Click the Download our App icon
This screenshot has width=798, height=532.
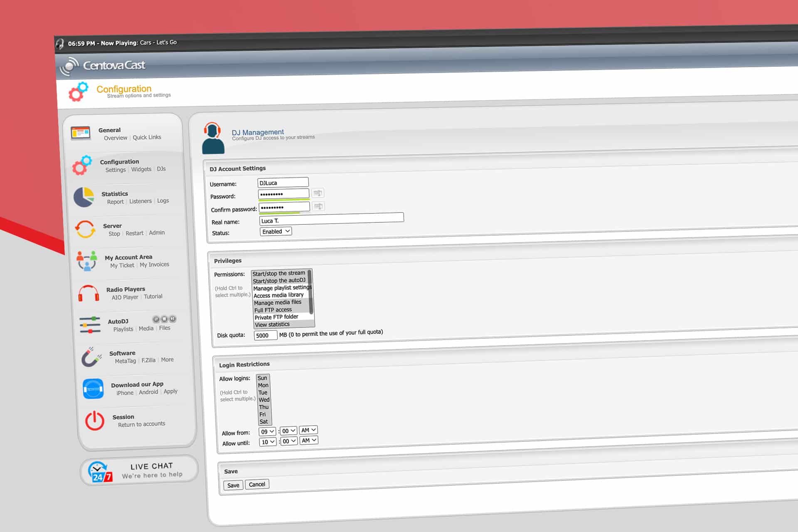pyautogui.click(x=93, y=389)
